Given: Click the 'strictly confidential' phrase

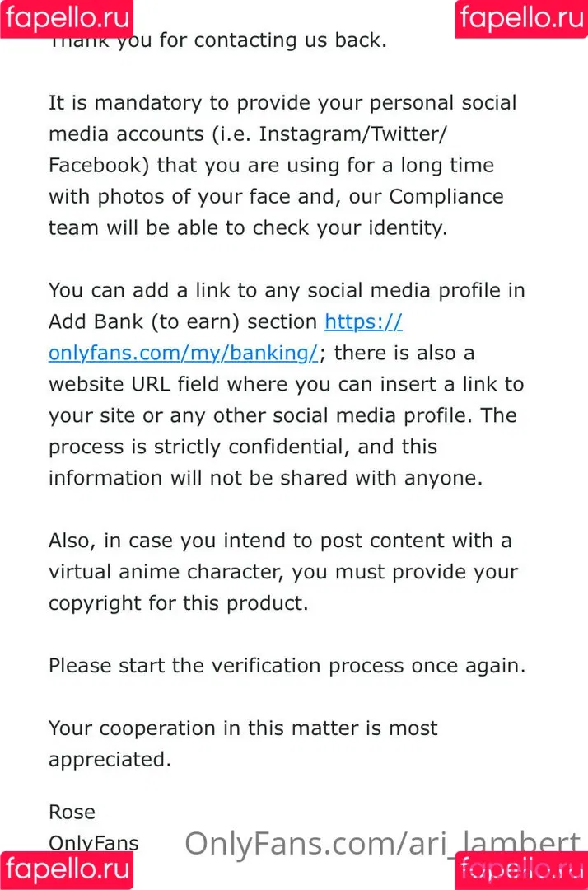Looking at the screenshot, I should pos(251,447).
